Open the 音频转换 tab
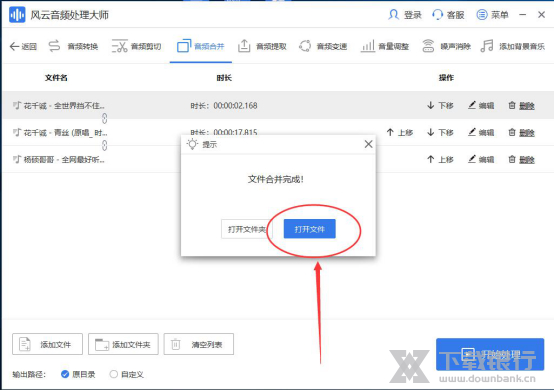Viewport: 554px width, 391px height. [73, 46]
